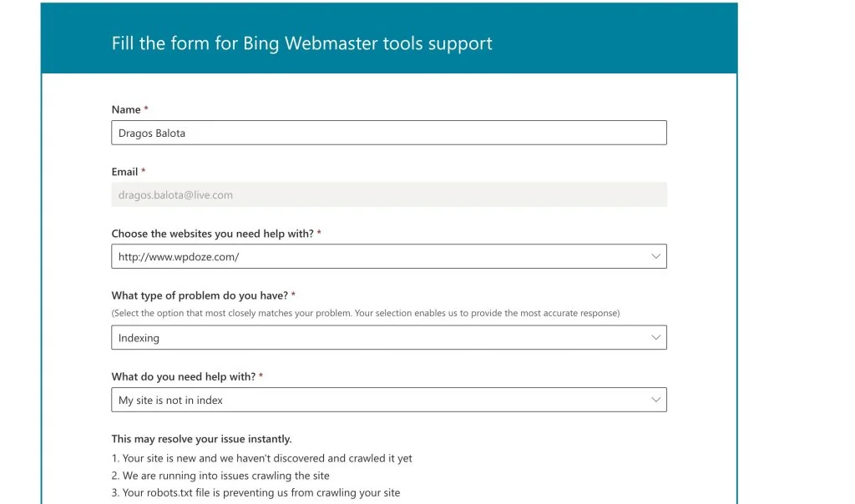Open the "What do you need help with?" dropdown

[388, 400]
